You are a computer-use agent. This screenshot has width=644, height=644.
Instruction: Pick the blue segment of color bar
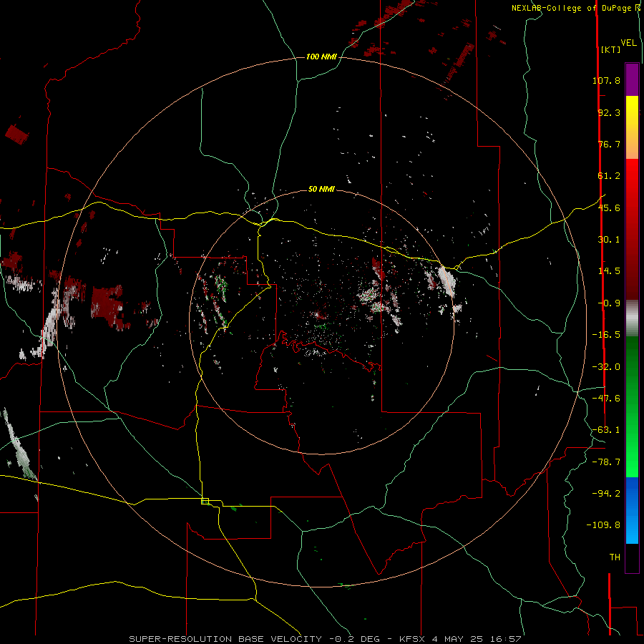[632, 510]
